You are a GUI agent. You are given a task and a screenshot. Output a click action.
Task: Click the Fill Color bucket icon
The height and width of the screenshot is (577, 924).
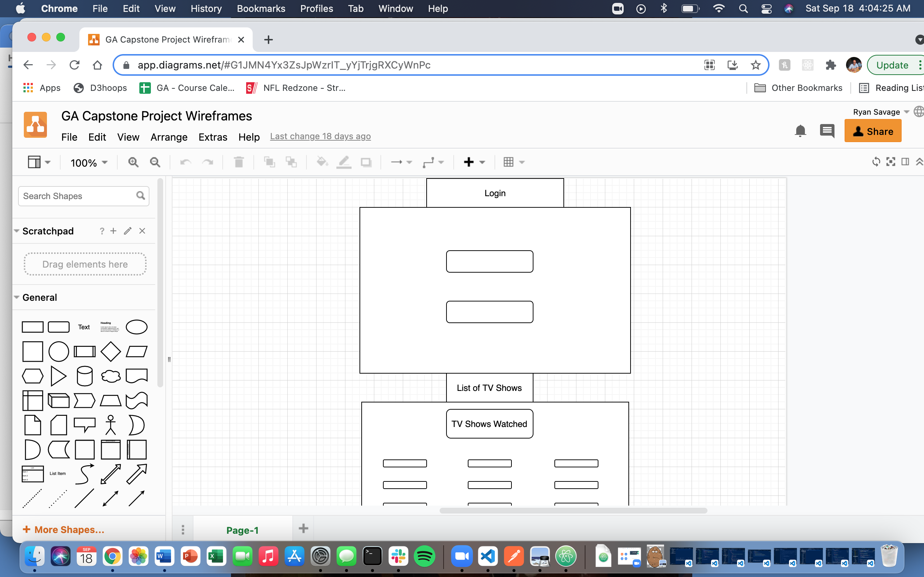tap(322, 162)
